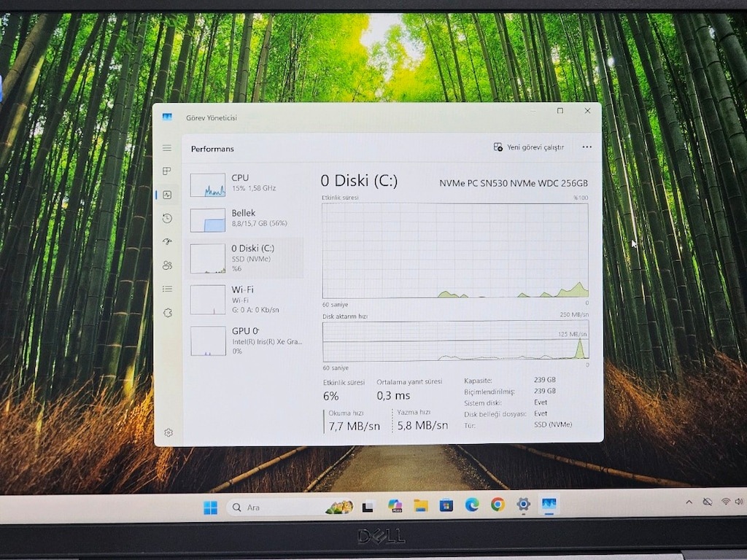Open Google Chrome from taskbar
The image size is (747, 560).
click(x=498, y=504)
